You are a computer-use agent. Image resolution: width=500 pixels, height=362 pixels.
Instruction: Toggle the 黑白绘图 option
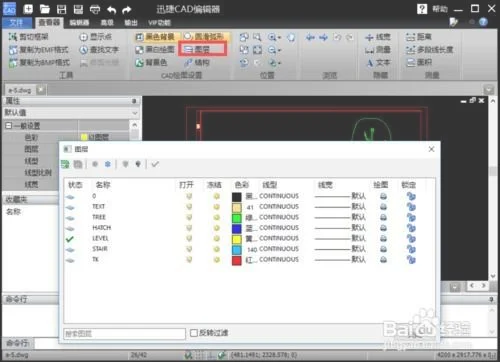click(155, 50)
